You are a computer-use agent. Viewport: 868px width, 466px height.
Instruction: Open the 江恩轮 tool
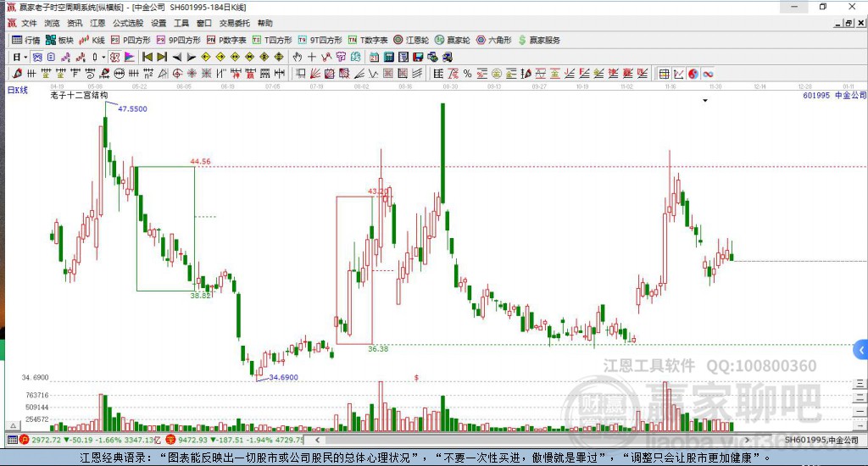coord(411,40)
